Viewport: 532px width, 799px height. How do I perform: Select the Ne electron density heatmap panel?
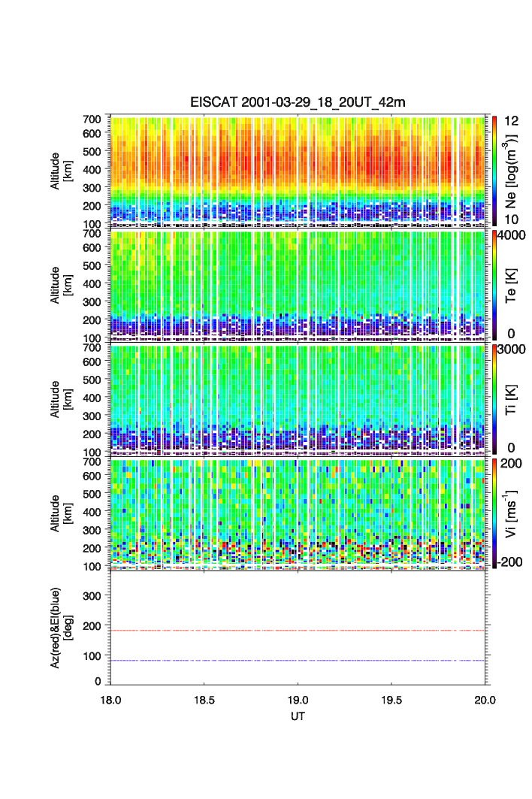tap(298, 170)
